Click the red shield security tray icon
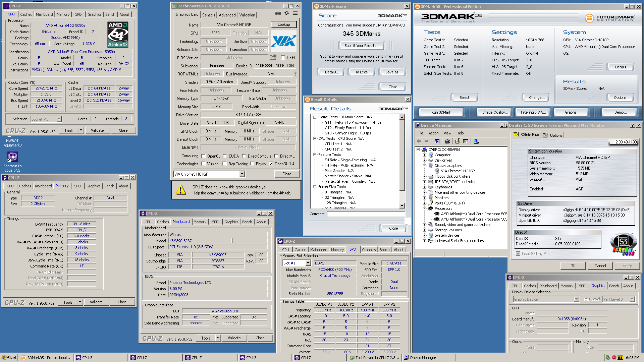The height and width of the screenshot is (362, 644). click(614, 358)
